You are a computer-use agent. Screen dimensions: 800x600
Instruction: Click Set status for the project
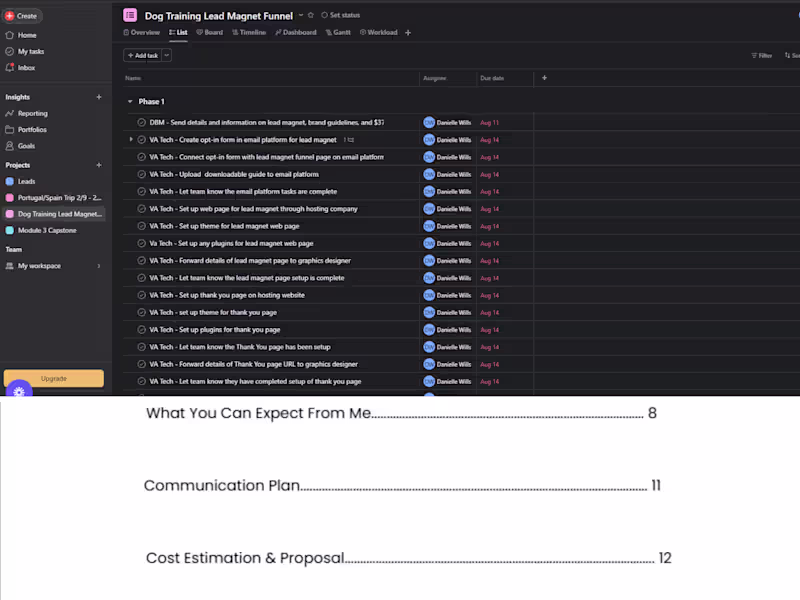pos(340,16)
